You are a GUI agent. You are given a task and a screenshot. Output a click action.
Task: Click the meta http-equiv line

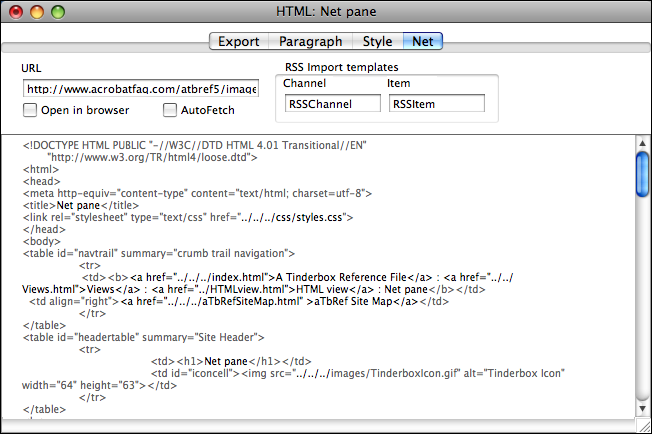[197, 193]
